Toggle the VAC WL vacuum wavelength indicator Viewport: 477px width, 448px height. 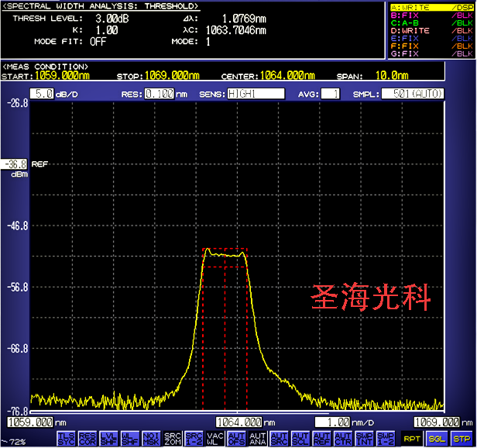(x=215, y=439)
